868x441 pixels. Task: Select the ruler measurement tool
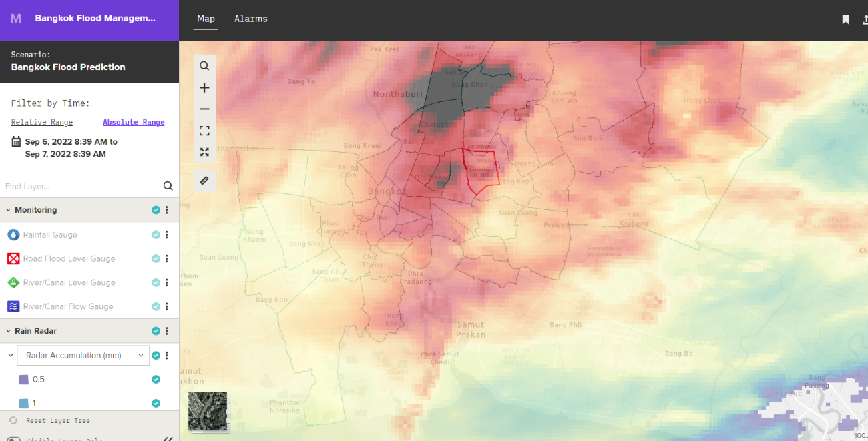tap(204, 181)
